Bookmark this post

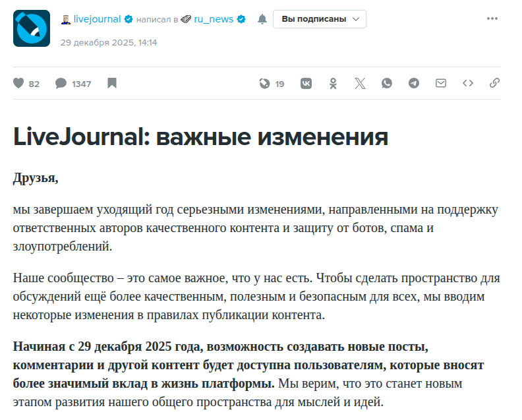click(112, 84)
